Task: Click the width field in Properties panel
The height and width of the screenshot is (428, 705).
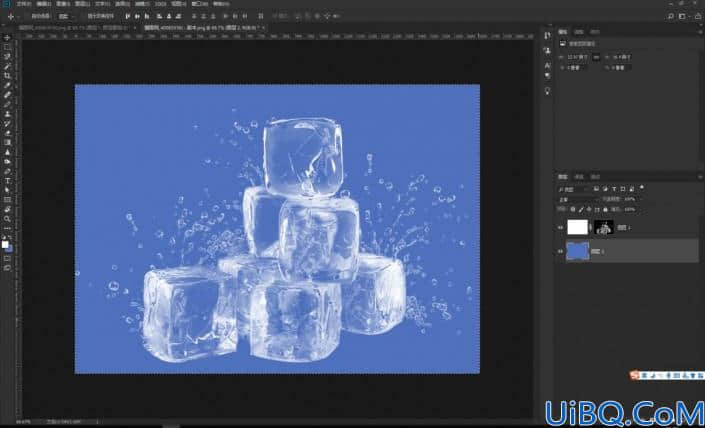Action: pos(578,57)
